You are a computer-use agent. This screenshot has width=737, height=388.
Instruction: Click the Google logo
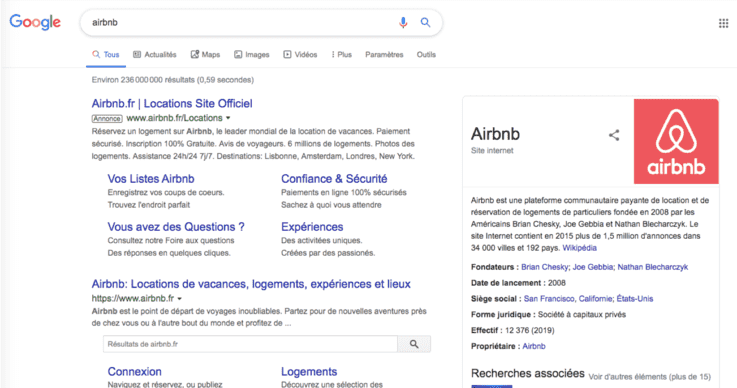[x=35, y=22]
